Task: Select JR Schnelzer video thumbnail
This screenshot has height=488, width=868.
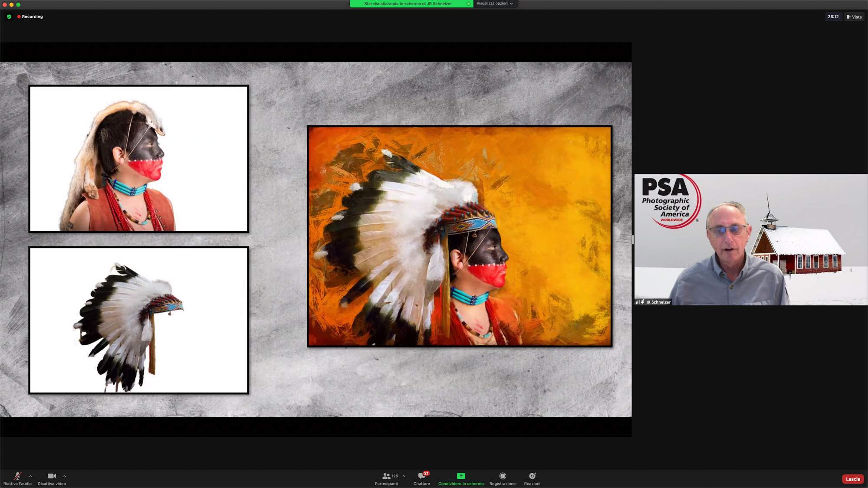Action: [x=751, y=239]
